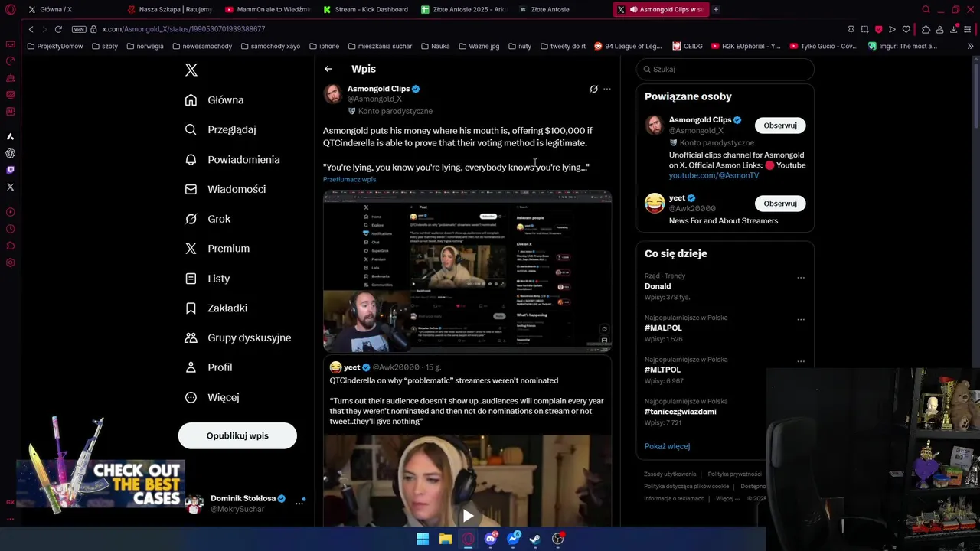Viewport: 980px width, 551px height.
Task: Play the quoted QTCinderella video
Action: tap(468, 515)
